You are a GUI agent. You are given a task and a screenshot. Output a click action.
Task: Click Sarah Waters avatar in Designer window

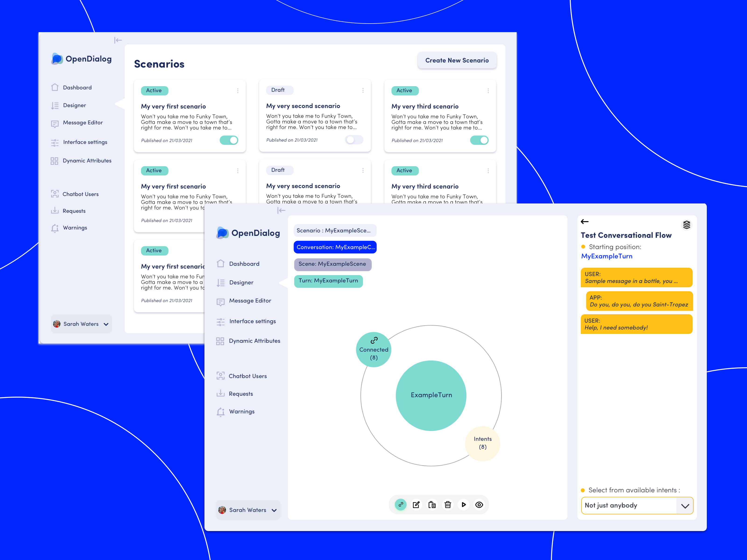tap(222, 510)
